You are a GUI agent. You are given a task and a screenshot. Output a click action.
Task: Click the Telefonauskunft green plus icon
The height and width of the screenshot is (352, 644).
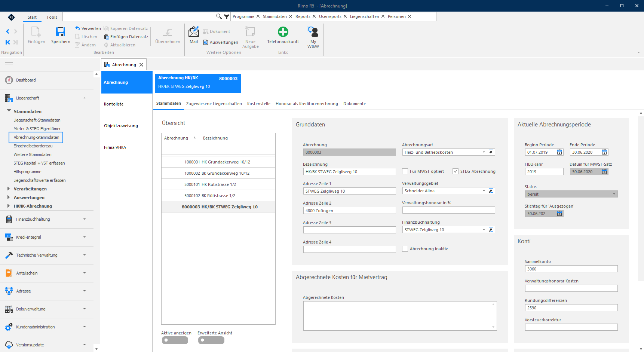click(x=283, y=32)
